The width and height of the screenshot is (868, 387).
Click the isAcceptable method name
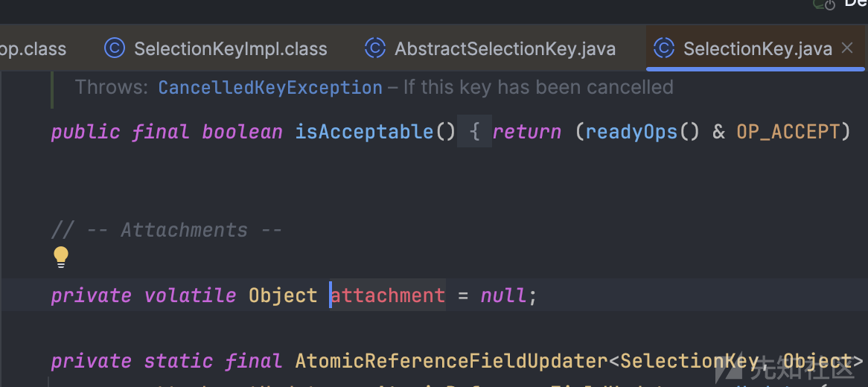click(x=364, y=132)
